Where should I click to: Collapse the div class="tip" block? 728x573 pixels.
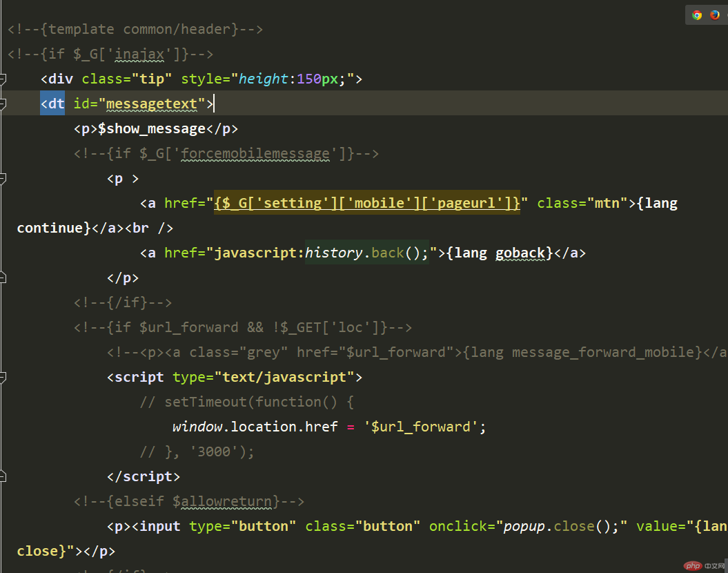click(x=2, y=79)
